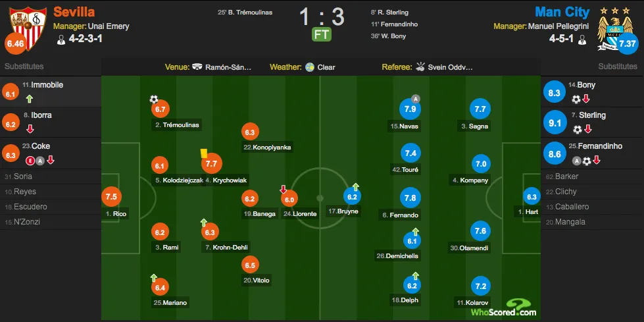Click Krychowiak's yellow card icon

tap(204, 153)
